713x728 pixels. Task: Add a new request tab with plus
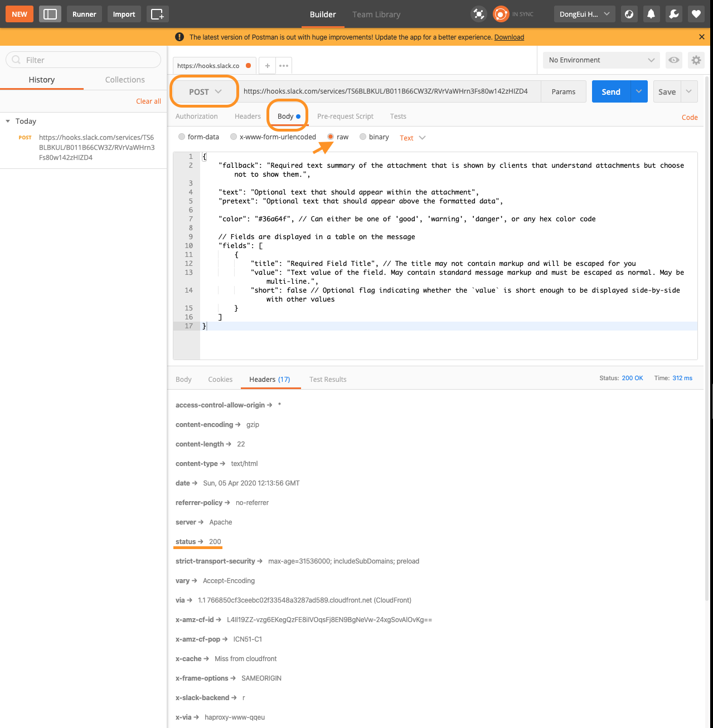[x=268, y=66]
